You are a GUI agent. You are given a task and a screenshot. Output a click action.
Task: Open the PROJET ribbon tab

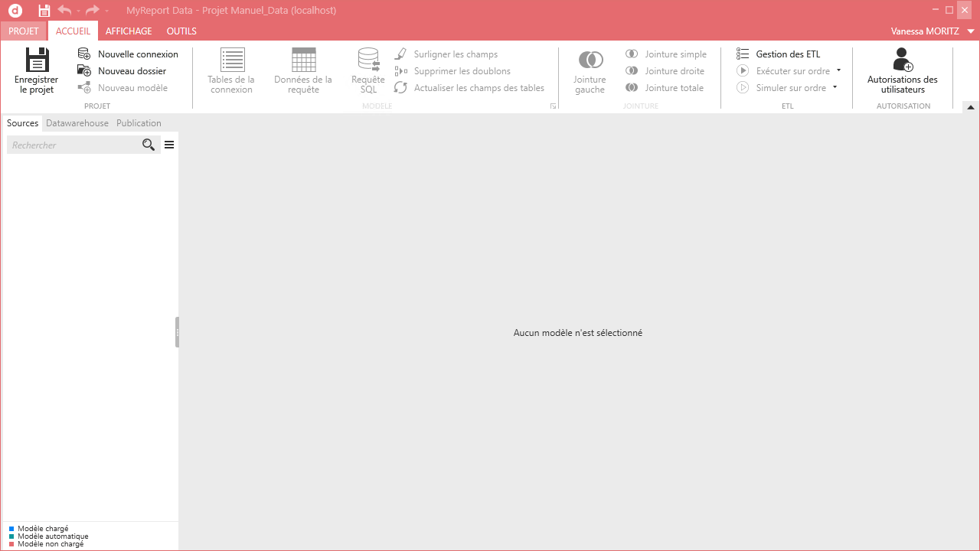coord(24,31)
